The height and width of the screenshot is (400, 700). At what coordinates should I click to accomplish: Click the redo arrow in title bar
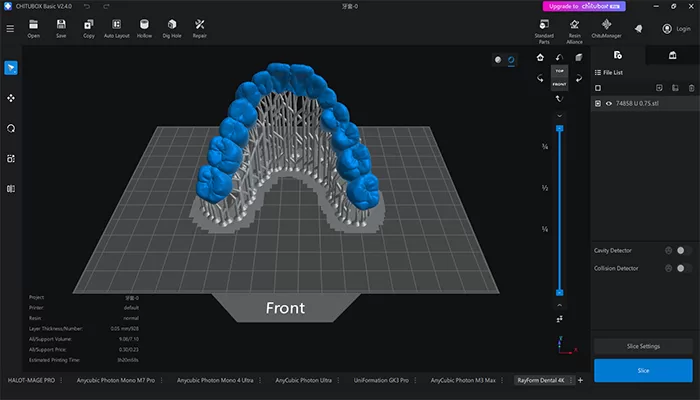(x=106, y=6)
